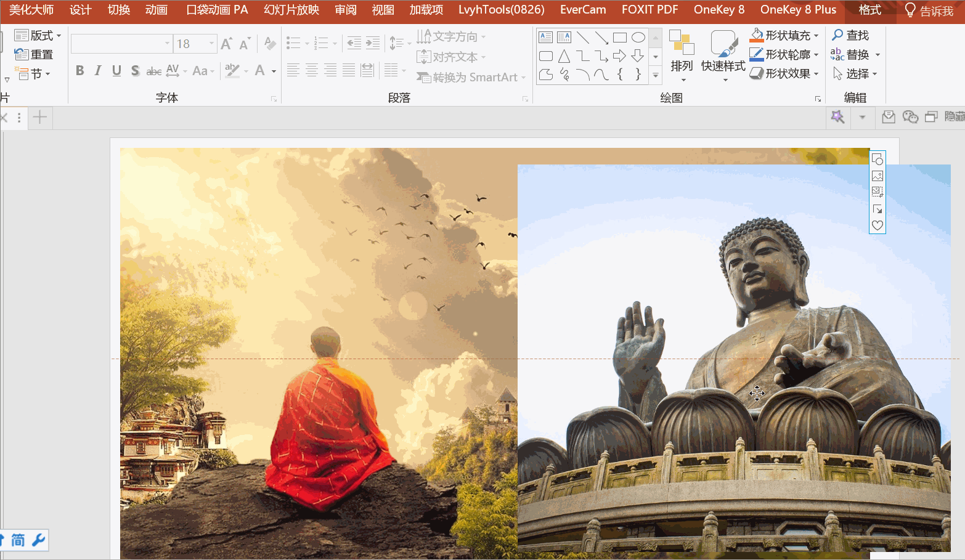Screen dimensions: 965x560
Task: Click the heart icon beside the picture
Action: 877,225
